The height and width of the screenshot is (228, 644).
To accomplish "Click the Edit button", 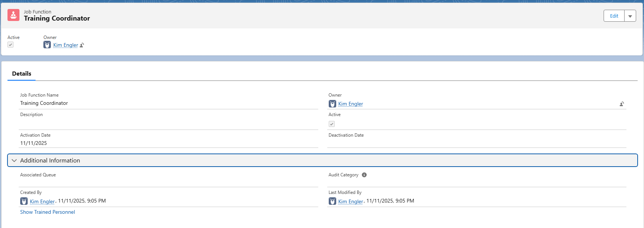I will (614, 16).
